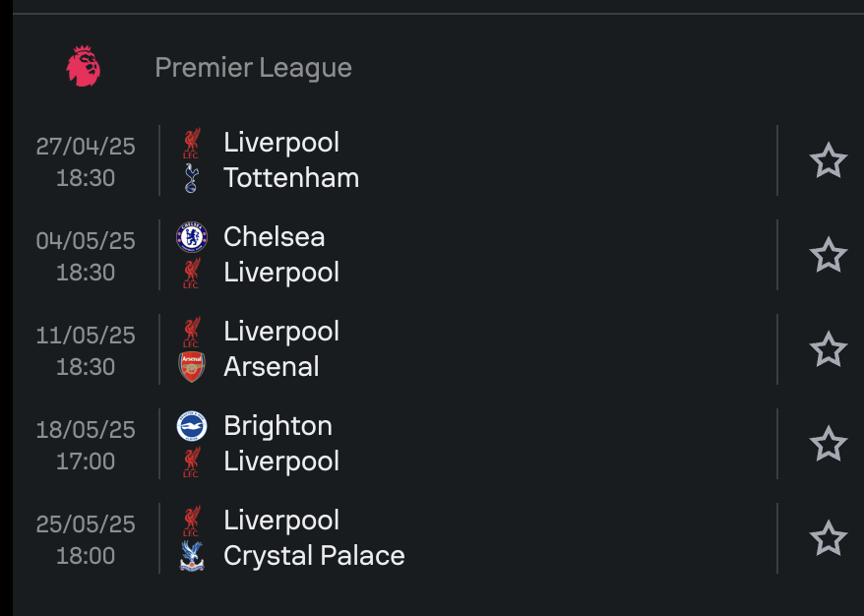
Task: Click the Tottenham cockerel crest
Action: click(x=191, y=178)
